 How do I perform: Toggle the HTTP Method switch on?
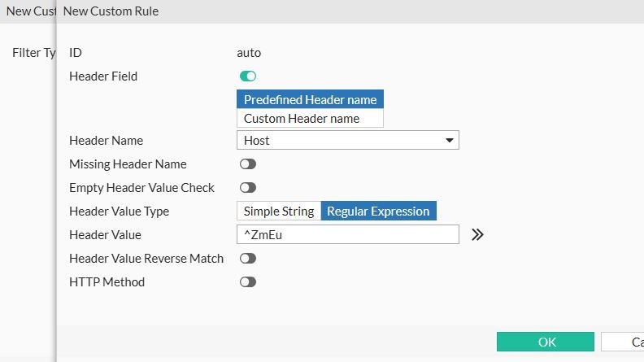coord(248,282)
